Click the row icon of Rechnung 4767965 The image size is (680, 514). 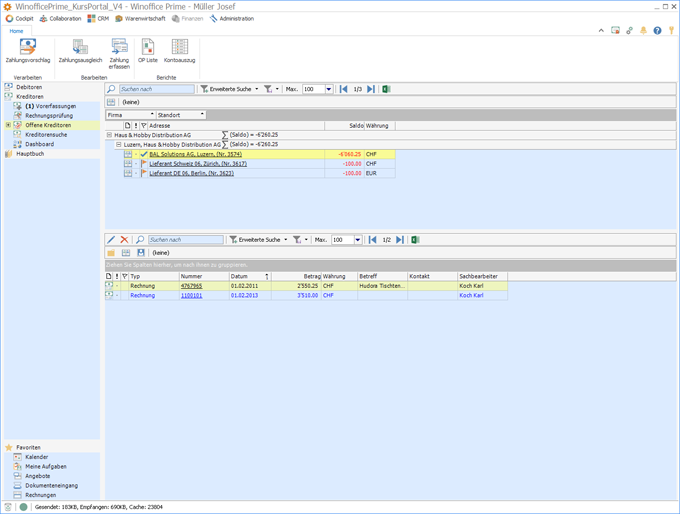(109, 285)
